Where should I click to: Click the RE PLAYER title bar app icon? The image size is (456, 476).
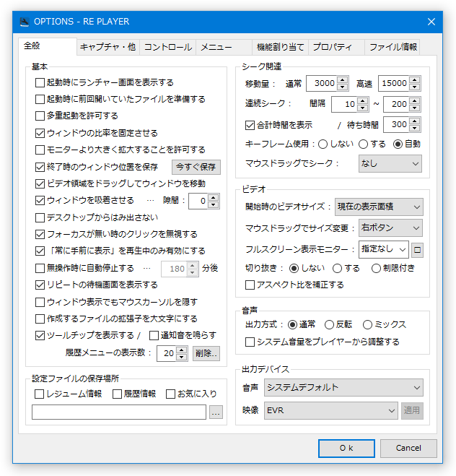(25, 22)
